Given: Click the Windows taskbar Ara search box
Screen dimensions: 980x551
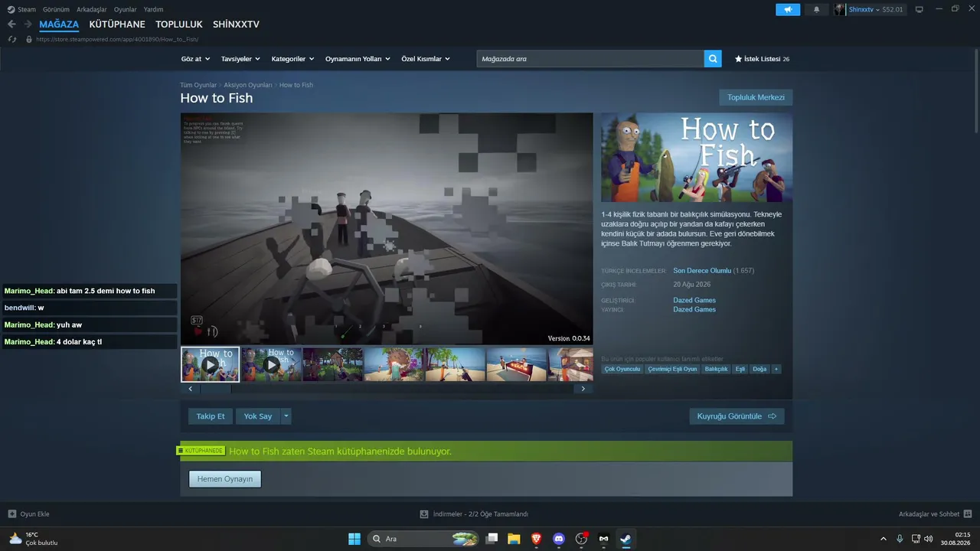Looking at the screenshot, I should pyautogui.click(x=424, y=539).
